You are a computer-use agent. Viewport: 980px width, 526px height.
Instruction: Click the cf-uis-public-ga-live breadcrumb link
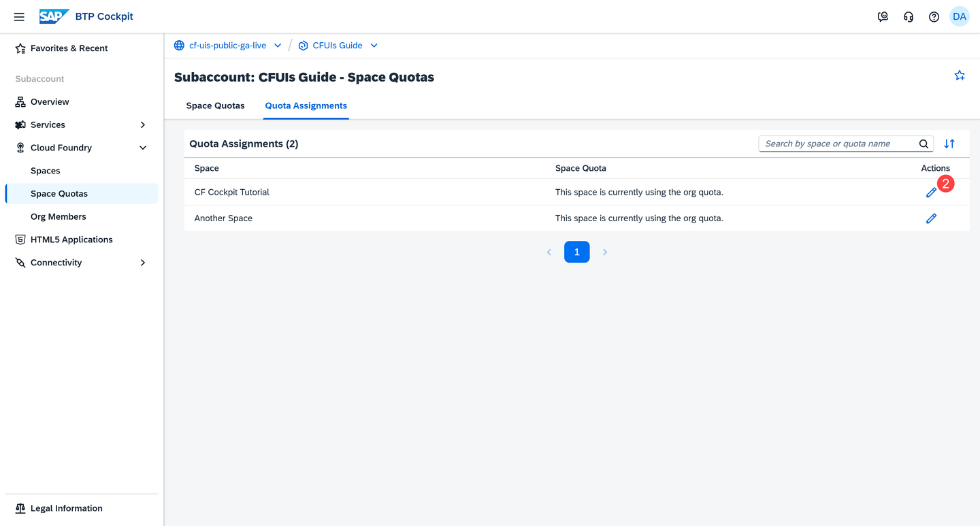click(227, 46)
